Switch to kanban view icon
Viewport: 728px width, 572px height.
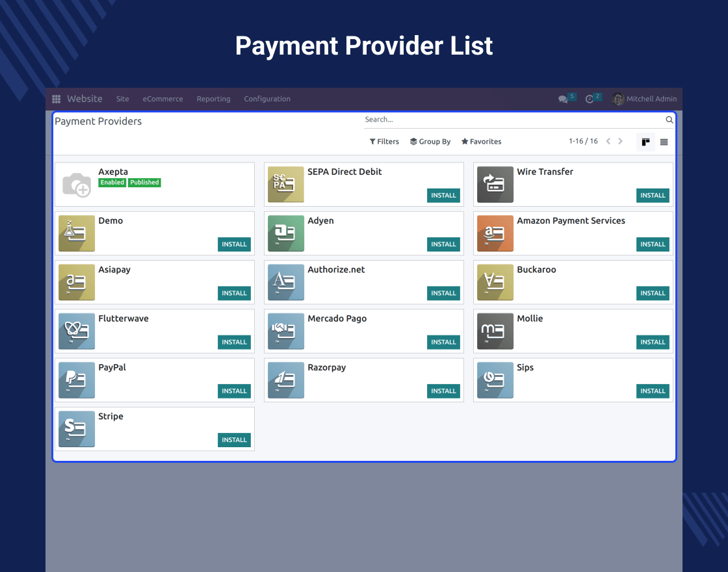645,142
